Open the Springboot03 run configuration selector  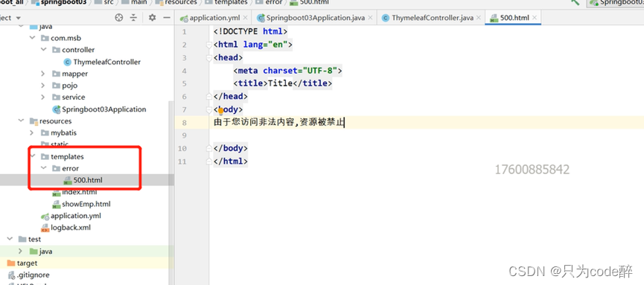(x=616, y=2)
